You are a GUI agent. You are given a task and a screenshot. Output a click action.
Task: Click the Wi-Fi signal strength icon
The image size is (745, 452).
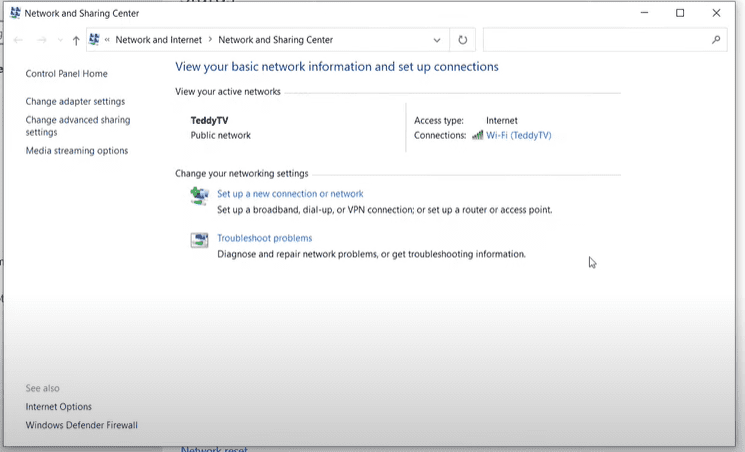[x=477, y=135]
